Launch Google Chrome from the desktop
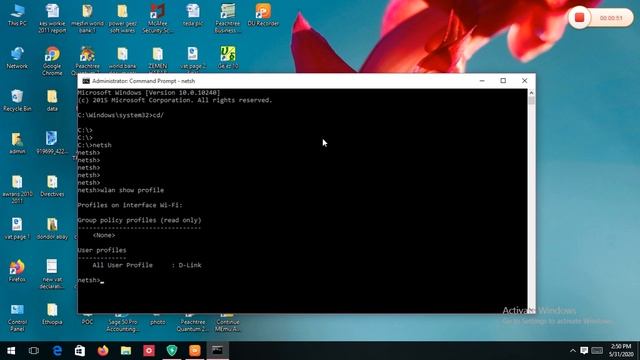This screenshot has width=640, height=360. pyautogui.click(x=52, y=61)
